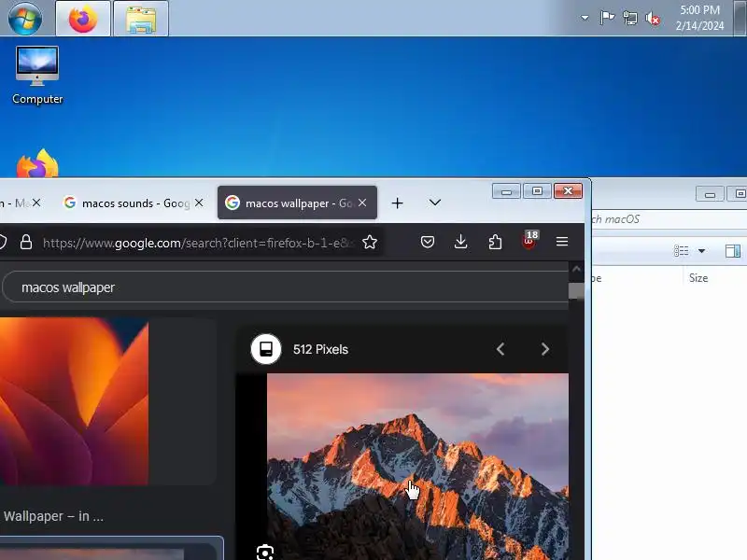The width and height of the screenshot is (747, 560).
Task: Maximize the Firefox window
Action: (x=537, y=191)
